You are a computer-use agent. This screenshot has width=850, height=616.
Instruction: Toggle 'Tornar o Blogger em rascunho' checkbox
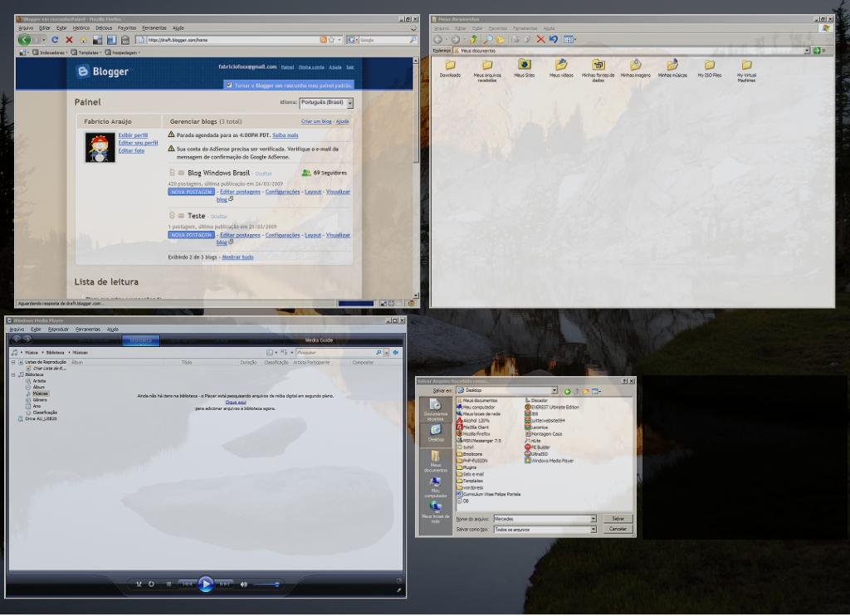tap(229, 86)
